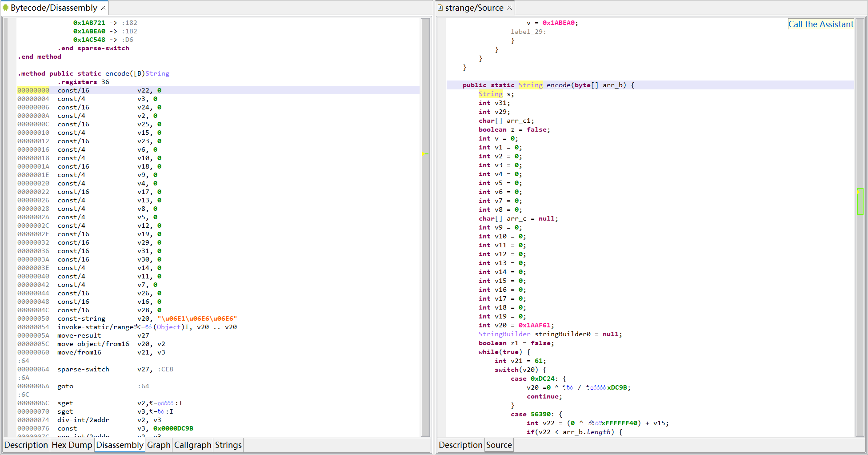Click highlighted String return type in encode signature
Image resolution: width=868 pixels, height=455 pixels.
click(530, 85)
